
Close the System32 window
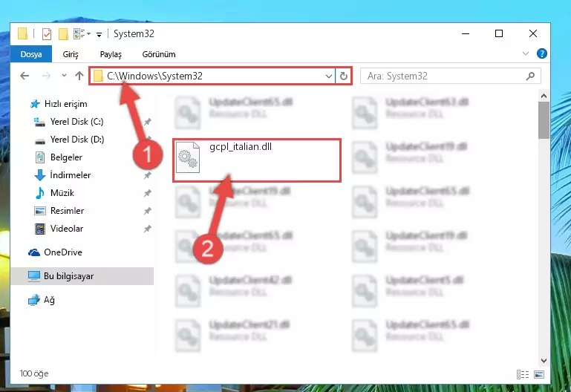533,33
